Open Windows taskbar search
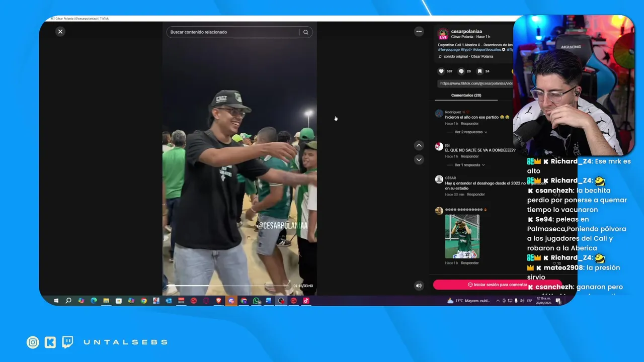Viewport: 644px width, 362px height. [68, 301]
